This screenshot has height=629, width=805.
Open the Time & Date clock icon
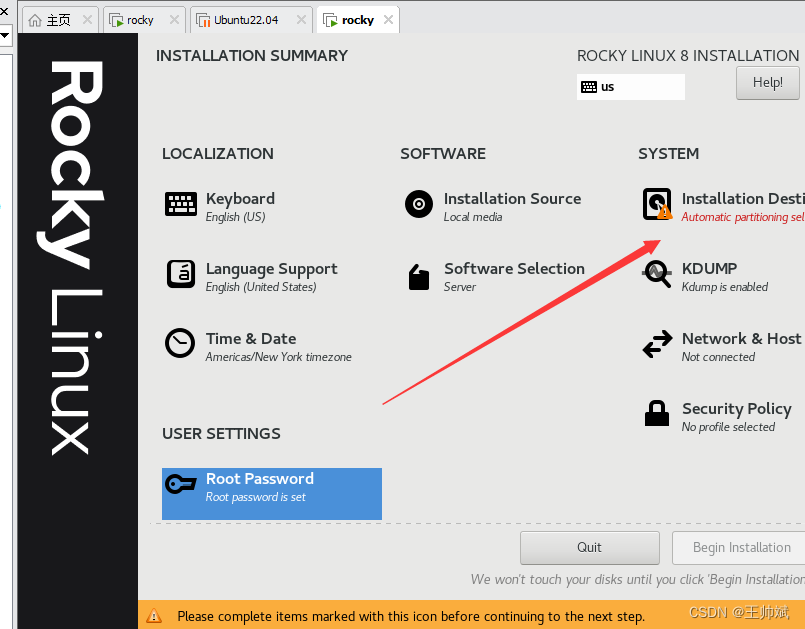click(180, 343)
